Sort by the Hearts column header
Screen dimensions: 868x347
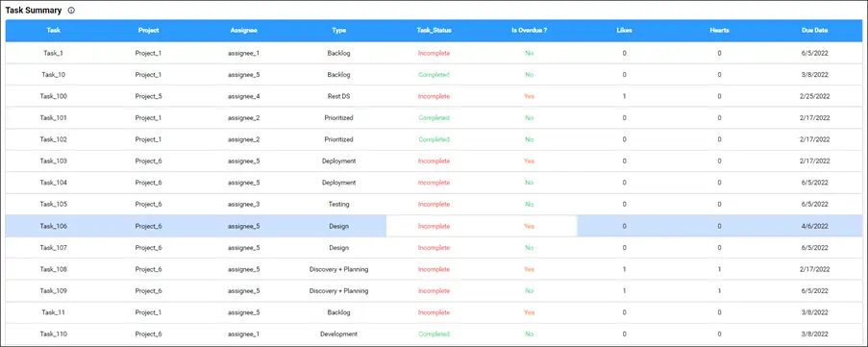click(720, 31)
